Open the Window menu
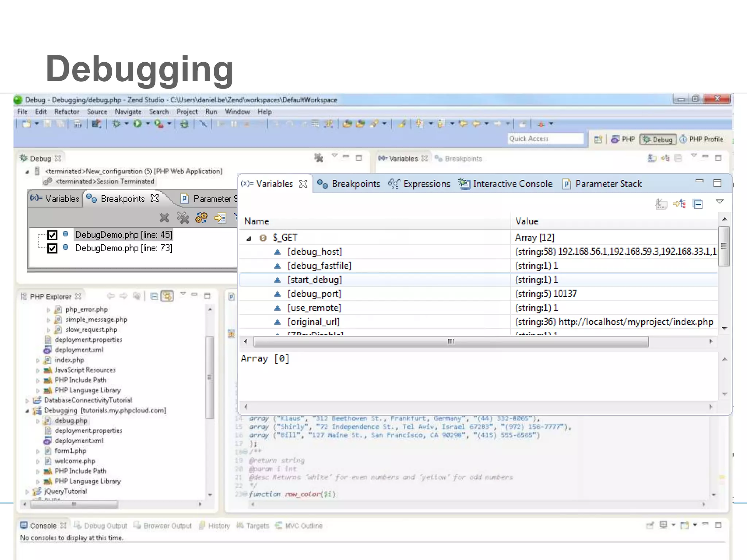 pos(237,112)
